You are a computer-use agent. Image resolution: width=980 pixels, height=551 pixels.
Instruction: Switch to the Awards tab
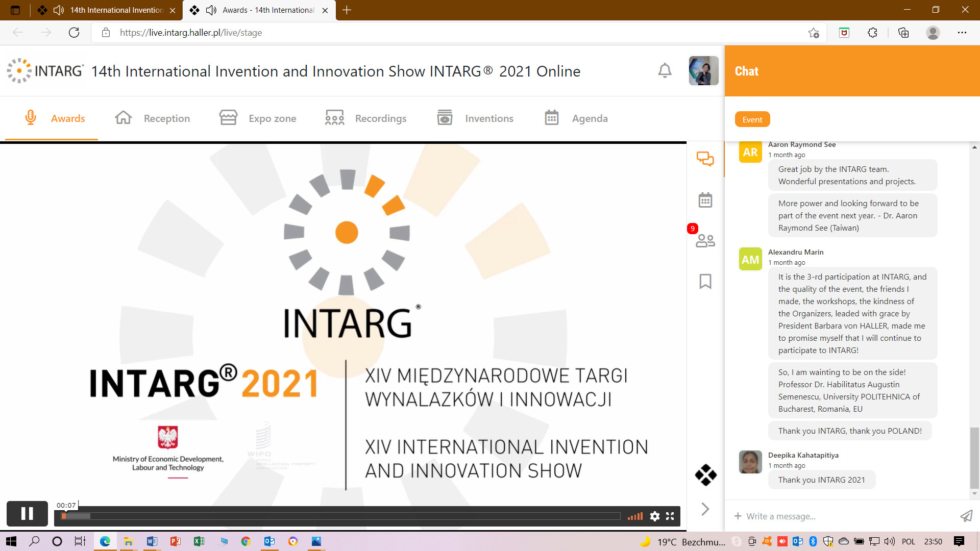pos(52,118)
